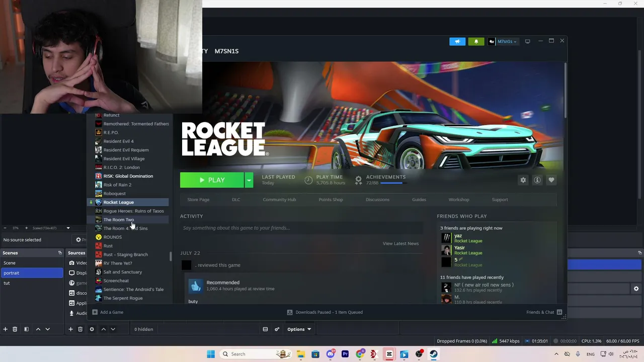Add Rocket League to favorites heart
The width and height of the screenshot is (644, 362).
(x=551, y=180)
